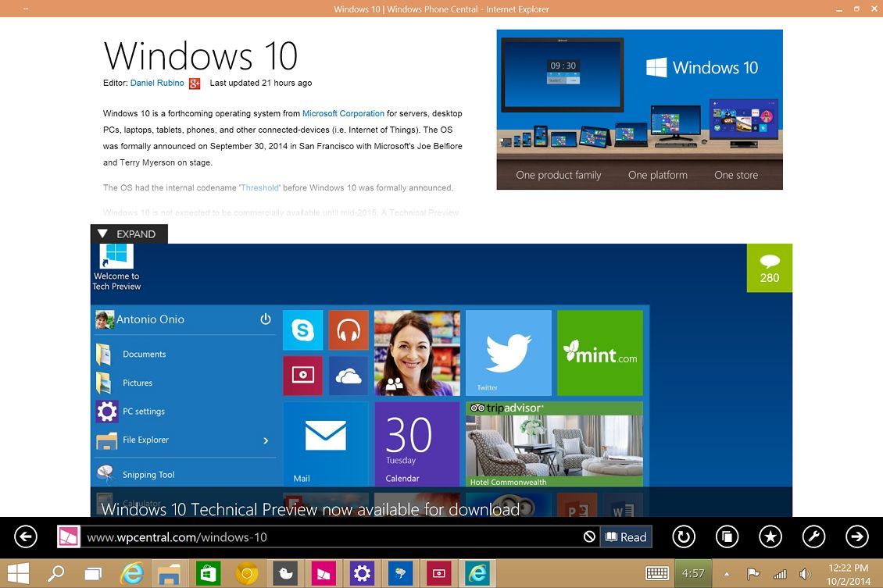The image size is (883, 588).
Task: Add page to favorites via star icon
Action: [x=770, y=536]
